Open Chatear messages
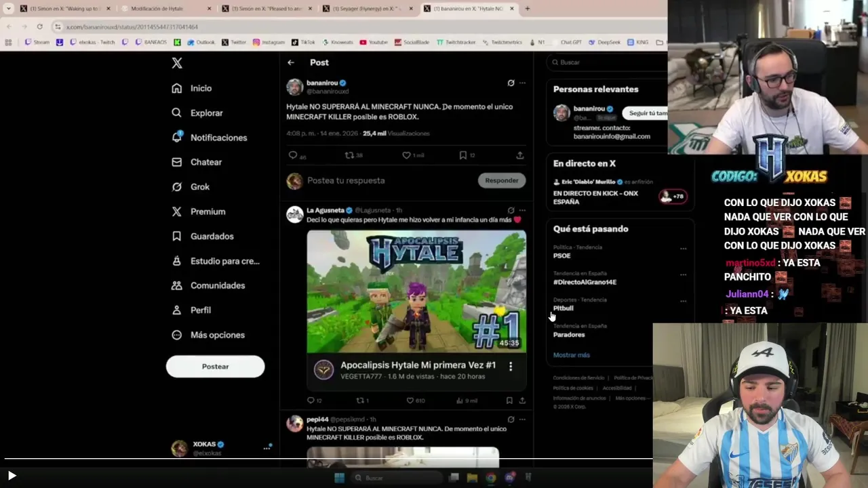The image size is (868, 488). [197, 162]
